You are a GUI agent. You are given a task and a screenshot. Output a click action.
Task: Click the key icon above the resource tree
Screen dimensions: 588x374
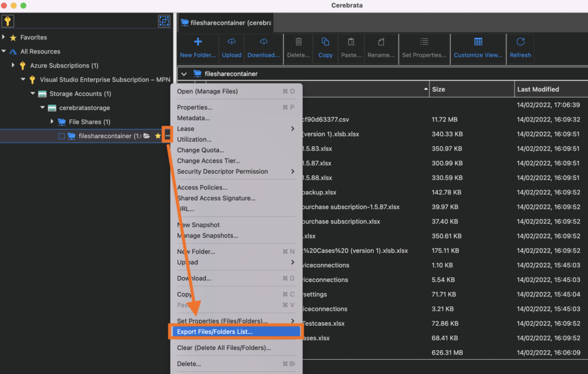point(7,21)
